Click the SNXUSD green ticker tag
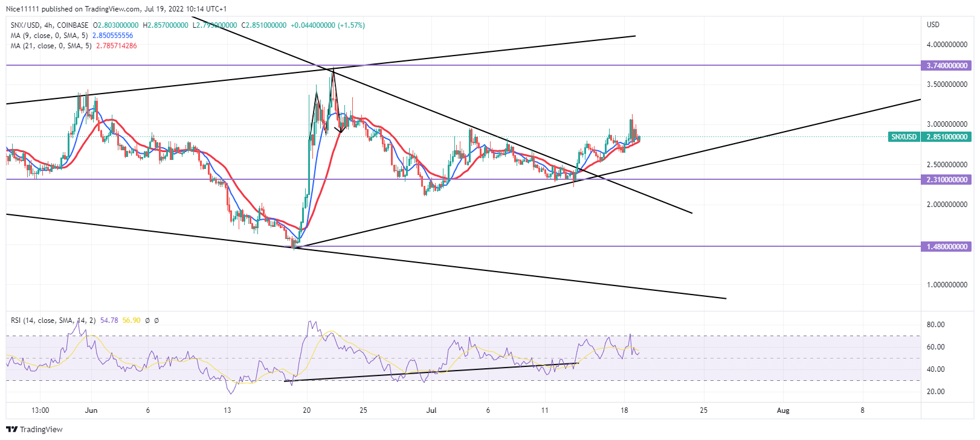The image size is (980, 440). 904,137
